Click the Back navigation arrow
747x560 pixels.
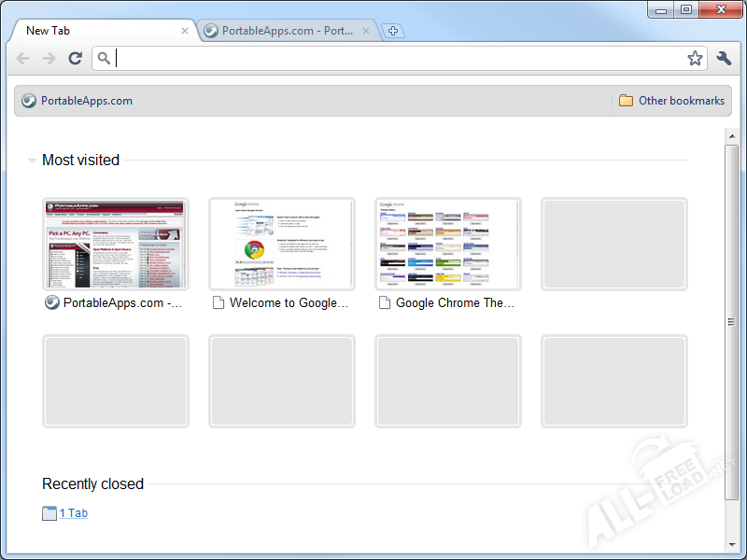click(23, 59)
